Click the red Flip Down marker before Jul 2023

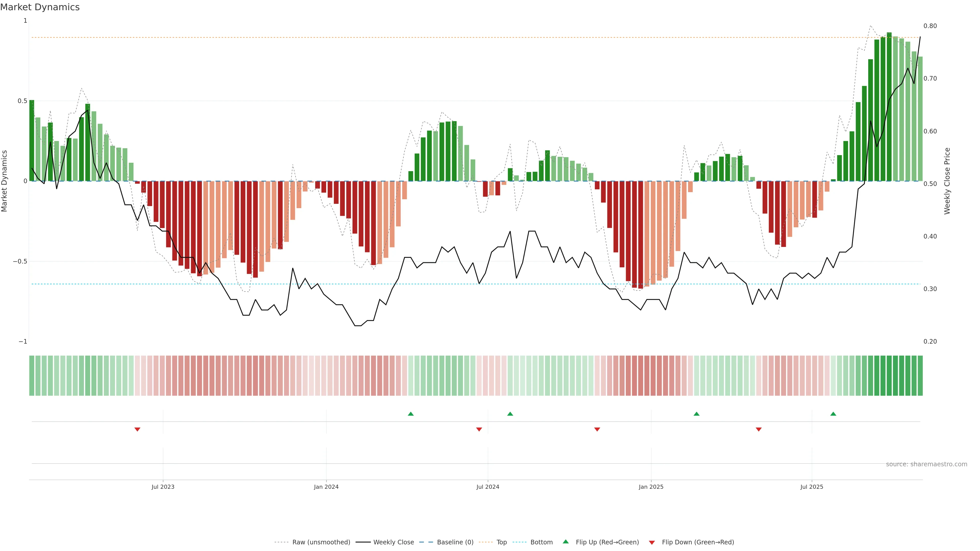coord(137,429)
